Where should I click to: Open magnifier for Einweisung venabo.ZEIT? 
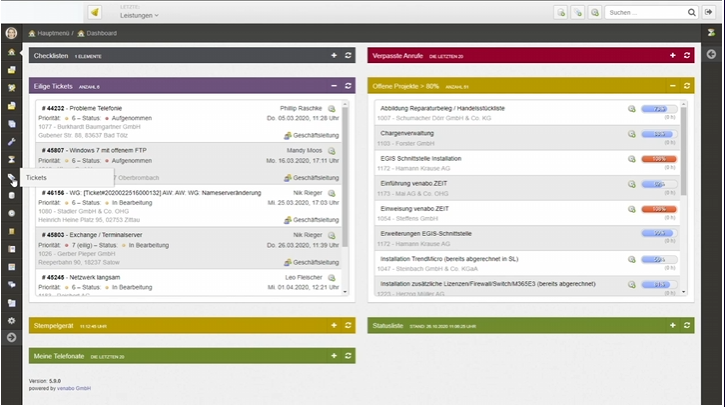click(x=632, y=210)
